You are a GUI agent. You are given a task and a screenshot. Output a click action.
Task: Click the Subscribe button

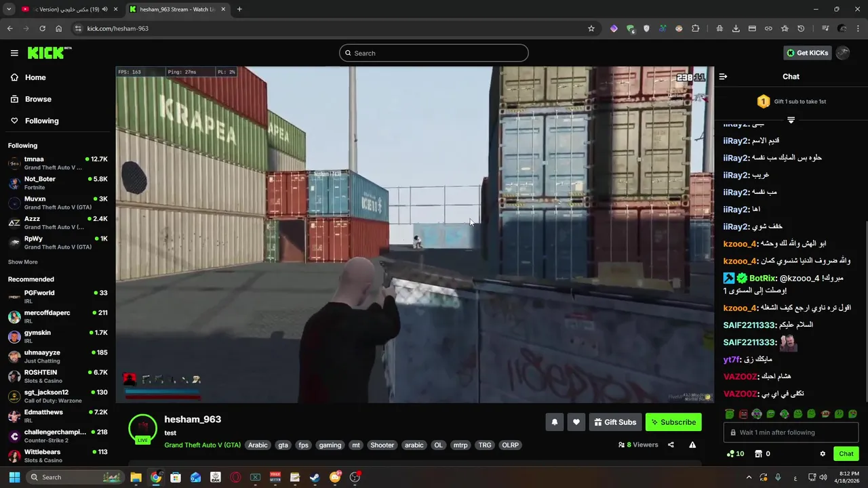[x=673, y=422]
